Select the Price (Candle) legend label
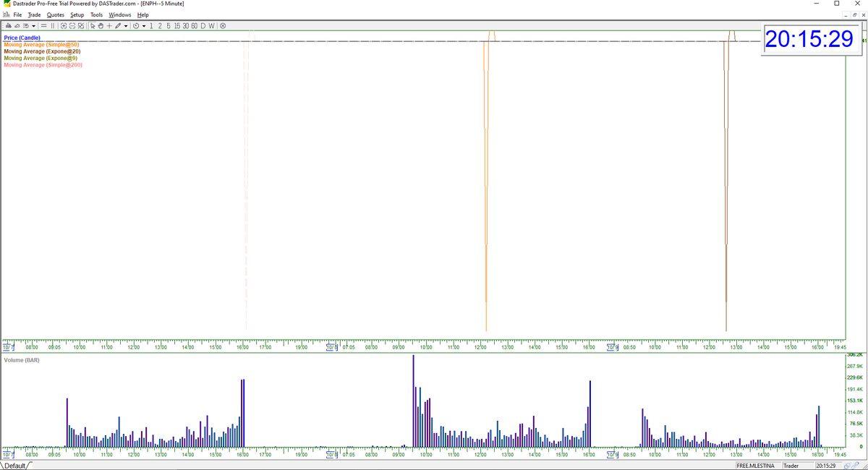Image resolution: width=868 pixels, height=470 pixels. [x=22, y=38]
